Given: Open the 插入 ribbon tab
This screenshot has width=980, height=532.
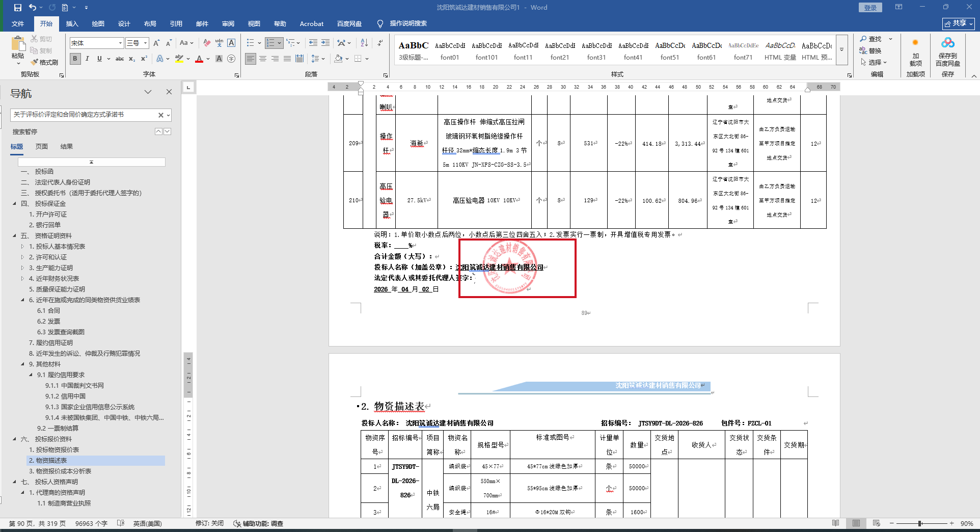Looking at the screenshot, I should [x=72, y=24].
